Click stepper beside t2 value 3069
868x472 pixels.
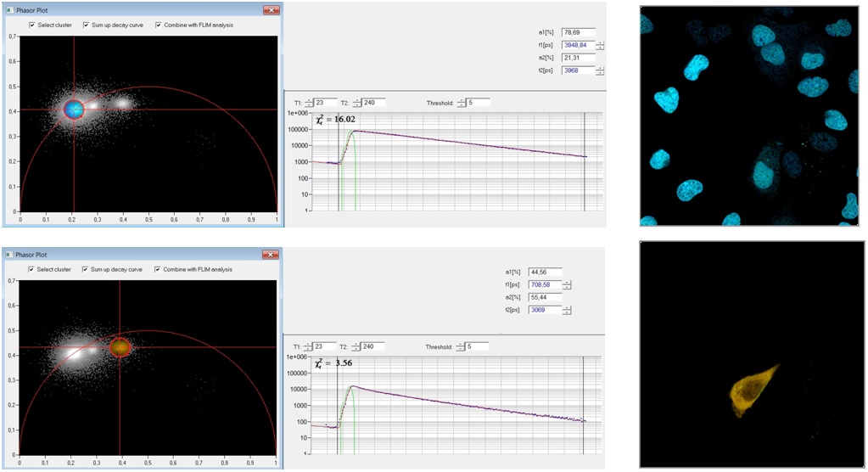coord(566,310)
